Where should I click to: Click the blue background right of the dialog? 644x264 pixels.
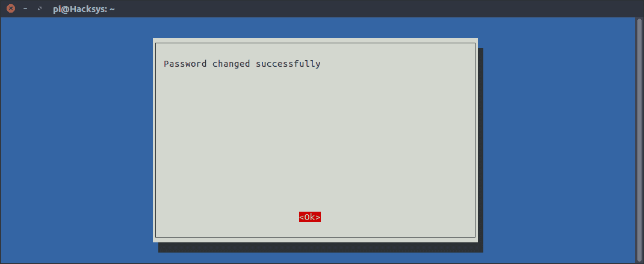(559, 140)
